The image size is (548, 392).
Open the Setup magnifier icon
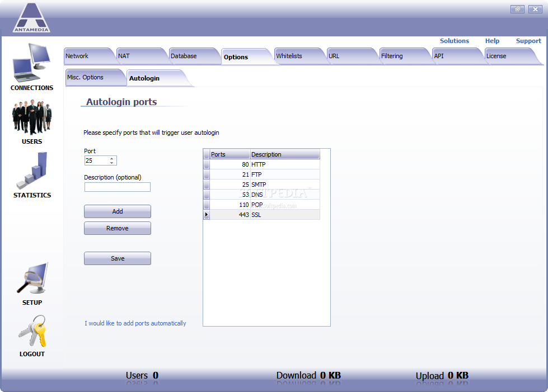tap(32, 278)
